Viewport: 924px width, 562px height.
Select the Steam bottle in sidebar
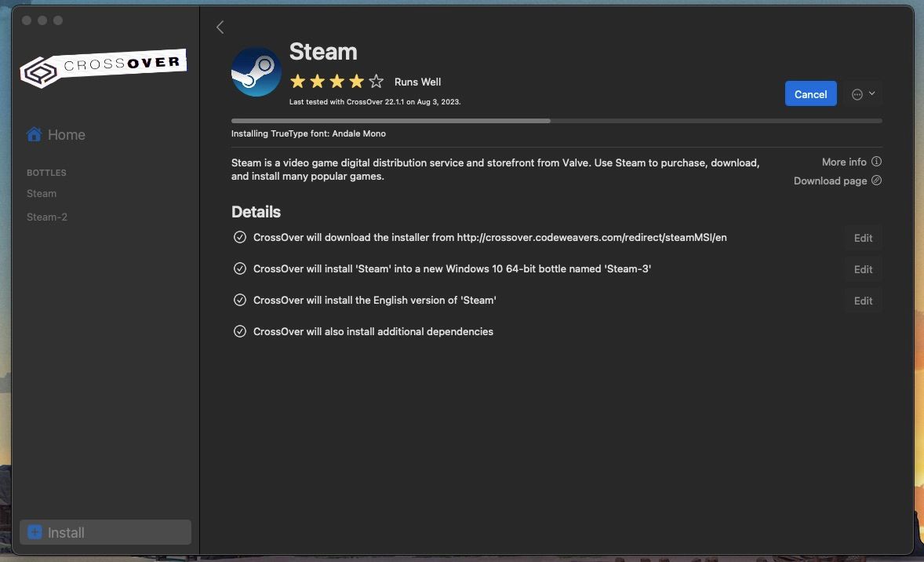(42, 193)
